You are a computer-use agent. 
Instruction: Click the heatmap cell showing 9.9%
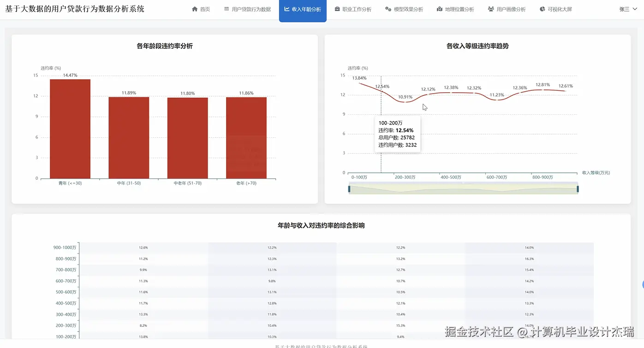[x=143, y=270]
